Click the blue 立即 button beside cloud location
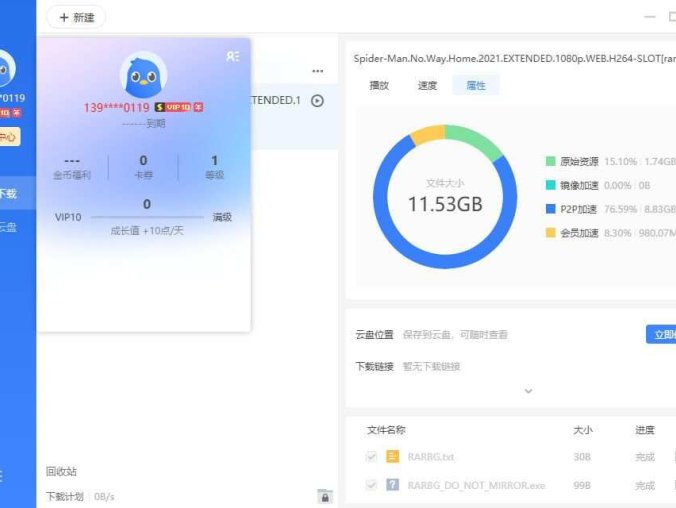 coord(661,335)
